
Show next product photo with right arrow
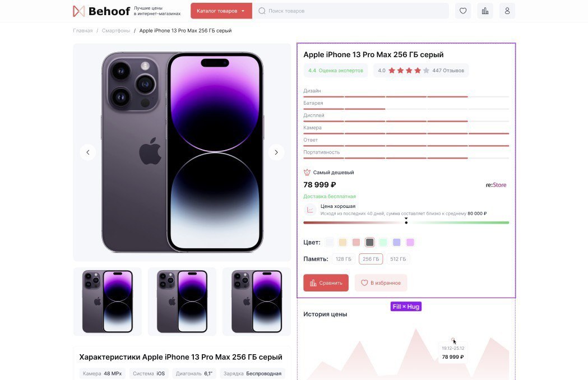pos(276,152)
